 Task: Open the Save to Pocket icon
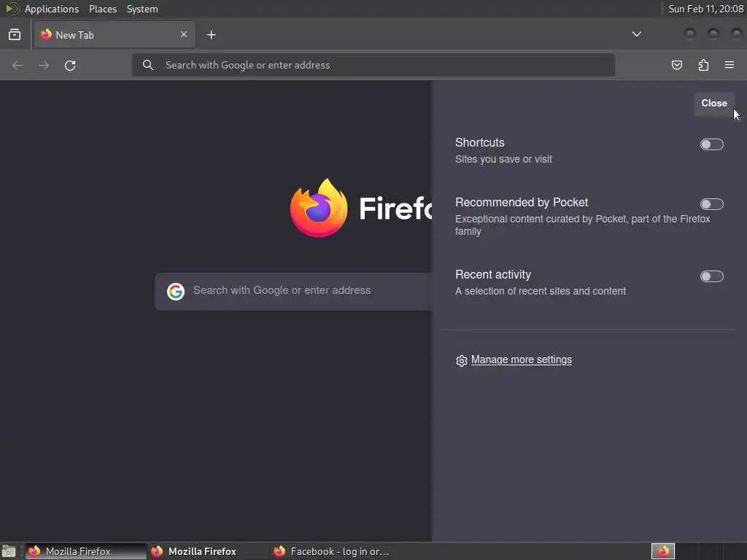click(676, 65)
